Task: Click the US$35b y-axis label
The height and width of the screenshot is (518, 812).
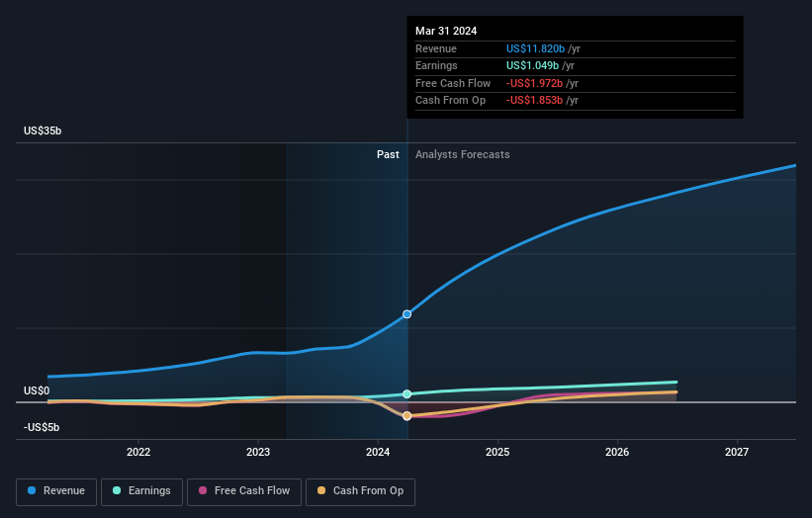Action: 43,130
